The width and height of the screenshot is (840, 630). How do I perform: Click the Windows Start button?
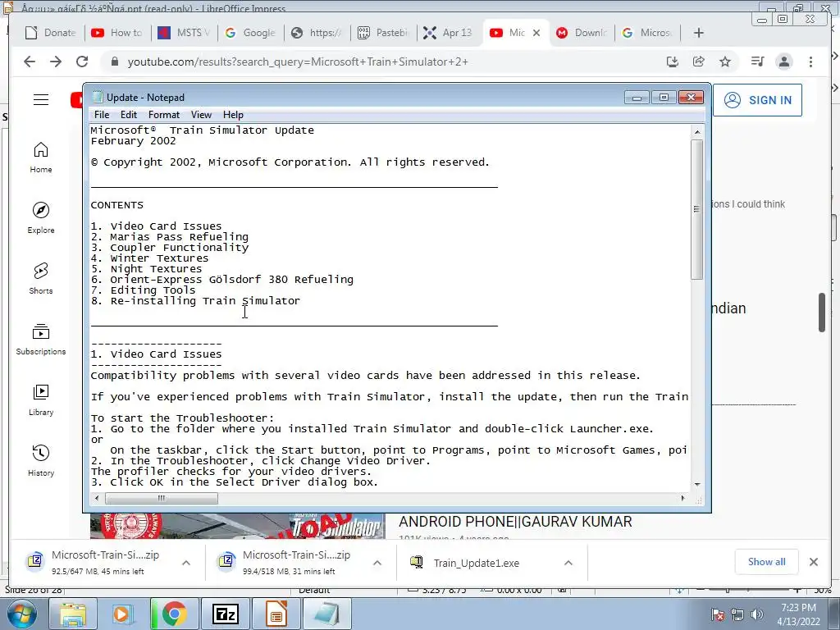pos(21,614)
